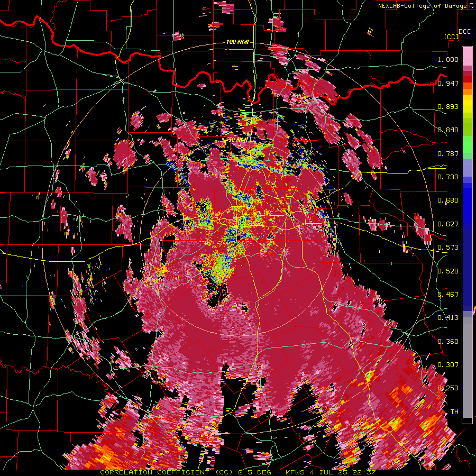Click the "DCC" label above the color scale
The image size is (476, 476).
(x=464, y=32)
